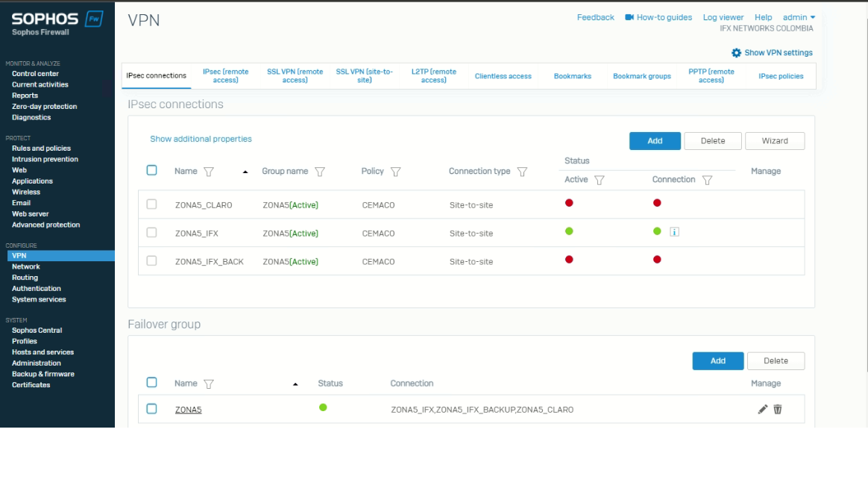868x494 pixels.
Task: Click the pencil edit icon for ZONA5 failover group
Action: click(x=762, y=409)
